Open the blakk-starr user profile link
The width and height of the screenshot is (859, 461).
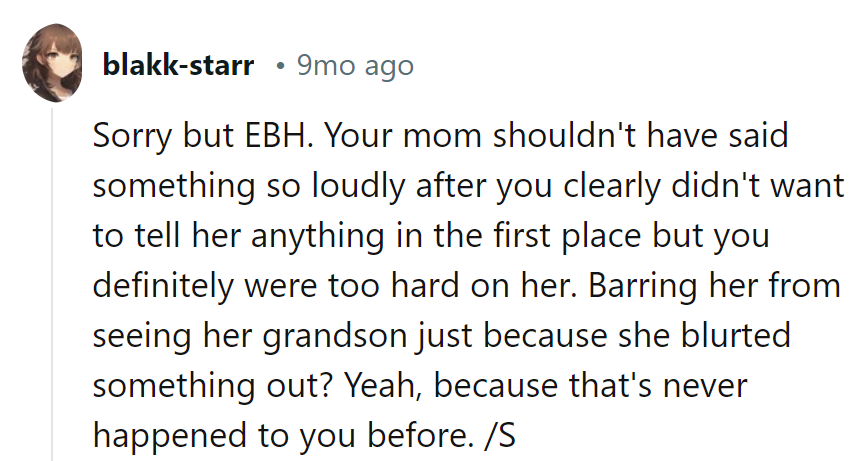pyautogui.click(x=179, y=67)
